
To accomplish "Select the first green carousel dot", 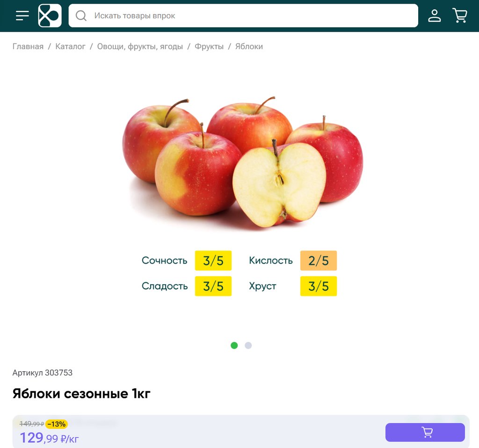I will 234,345.
